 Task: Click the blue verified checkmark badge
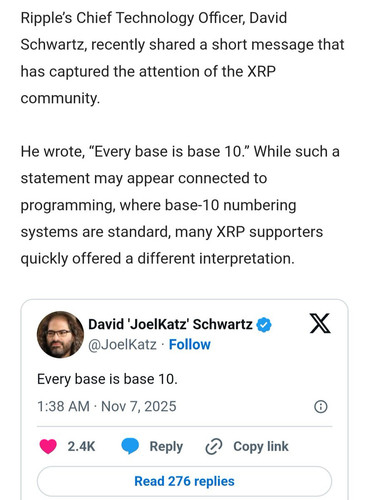(x=264, y=325)
